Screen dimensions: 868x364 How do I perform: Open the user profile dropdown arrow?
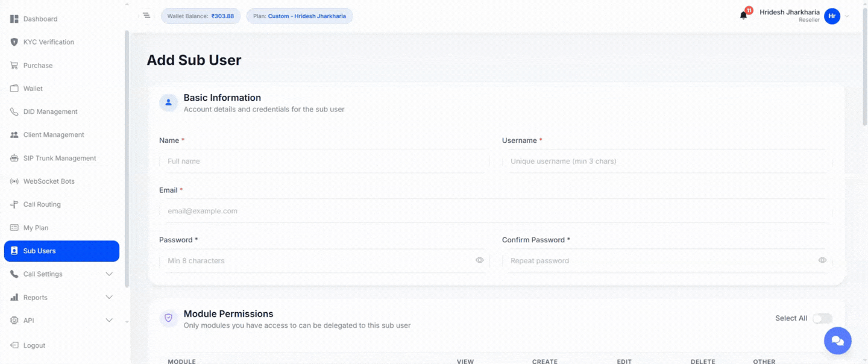(x=847, y=16)
